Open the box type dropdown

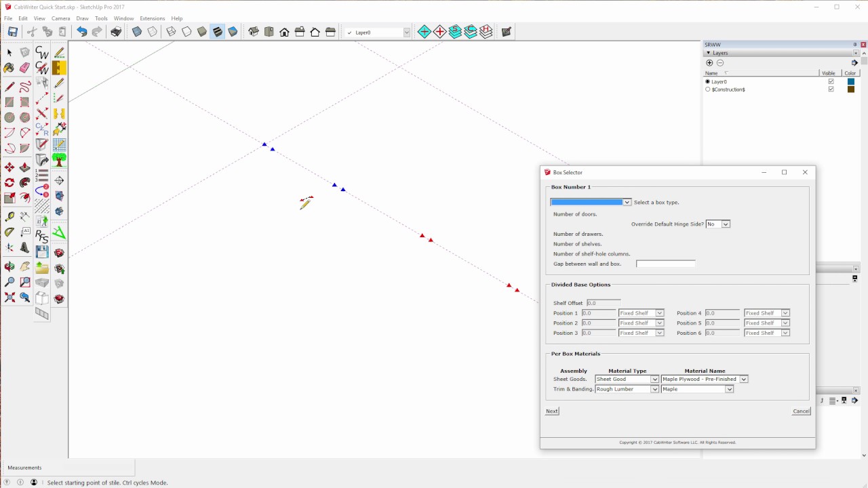coord(627,202)
